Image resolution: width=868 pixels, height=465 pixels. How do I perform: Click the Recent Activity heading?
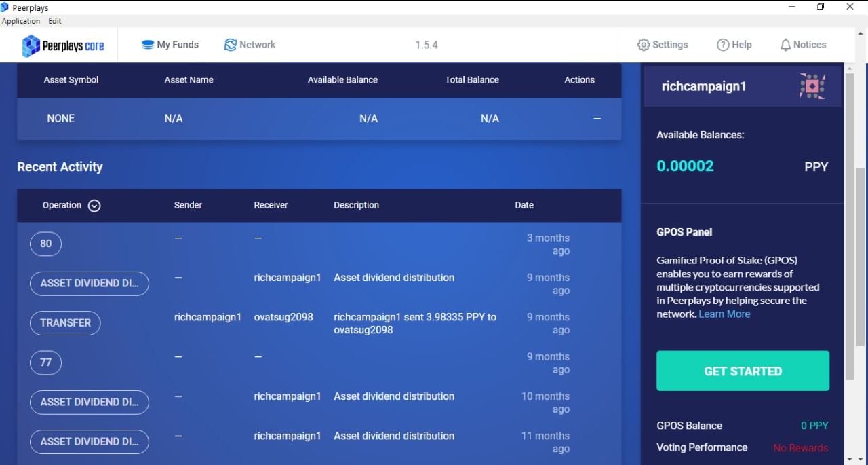(x=60, y=167)
